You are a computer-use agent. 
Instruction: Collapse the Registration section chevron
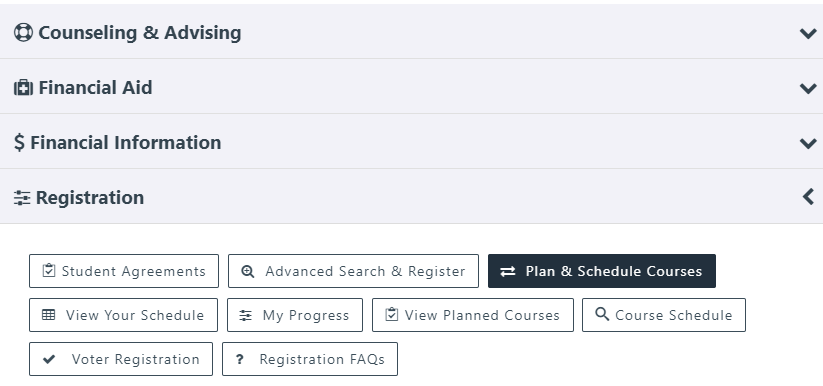tap(808, 197)
